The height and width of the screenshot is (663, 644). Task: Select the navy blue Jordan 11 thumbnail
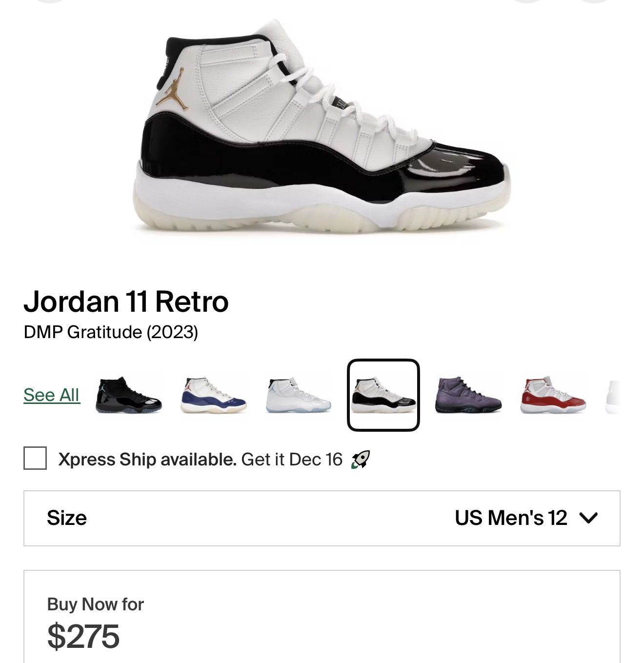[213, 395]
